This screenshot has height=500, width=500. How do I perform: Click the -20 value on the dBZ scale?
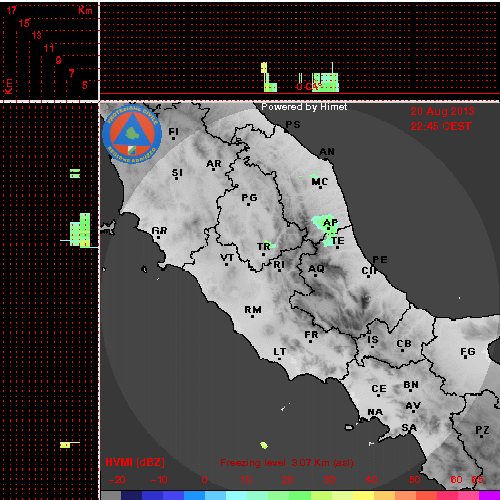(x=117, y=480)
